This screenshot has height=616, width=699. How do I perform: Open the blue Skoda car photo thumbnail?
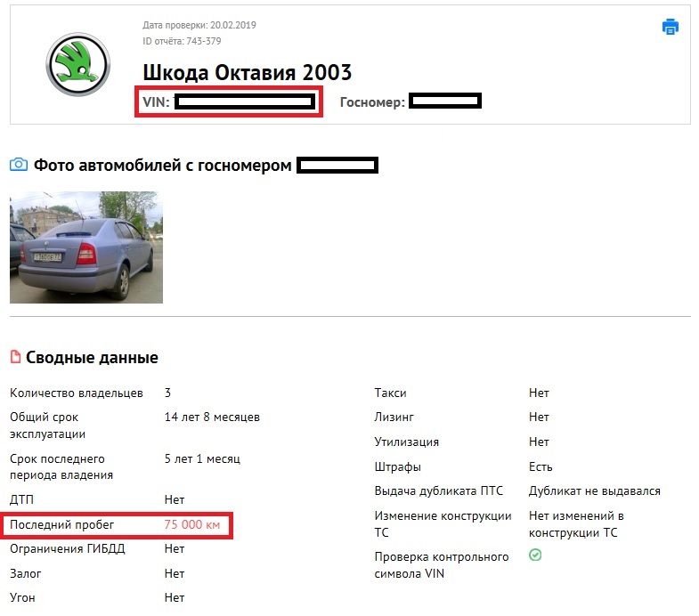click(x=86, y=247)
